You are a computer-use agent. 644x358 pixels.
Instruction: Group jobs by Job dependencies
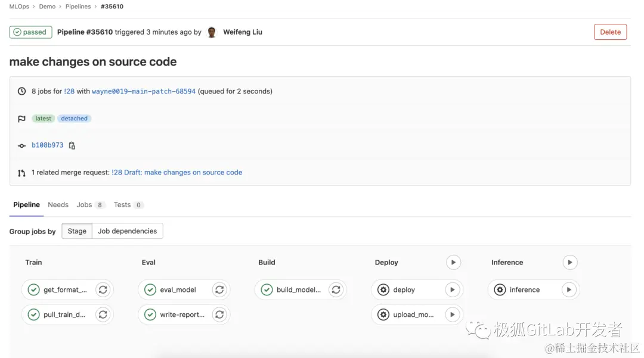(128, 231)
